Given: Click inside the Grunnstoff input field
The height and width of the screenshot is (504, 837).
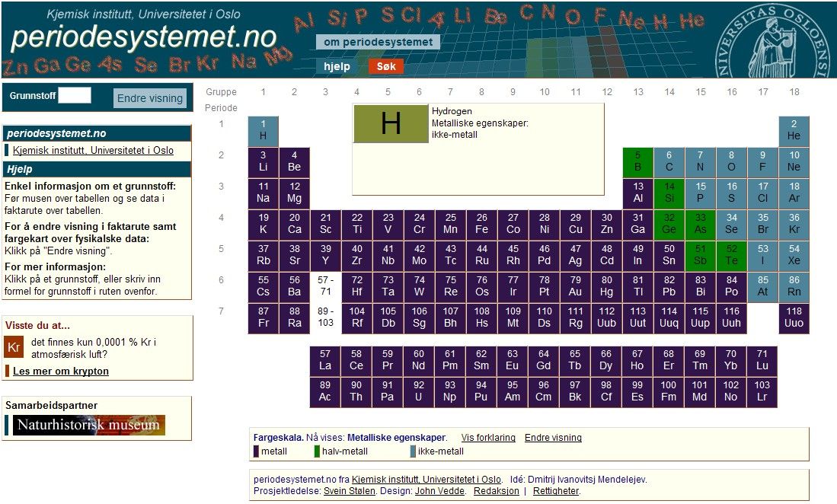Looking at the screenshot, I should 75,95.
